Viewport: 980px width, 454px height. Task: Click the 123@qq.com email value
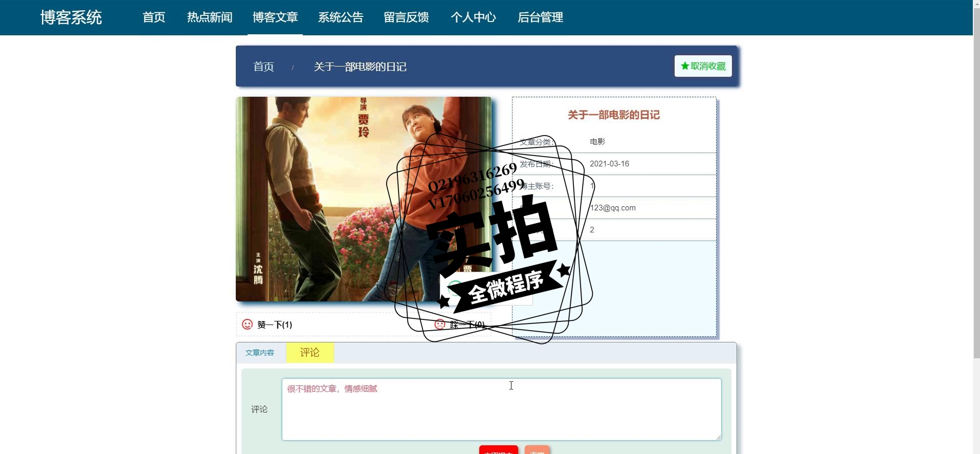point(613,208)
